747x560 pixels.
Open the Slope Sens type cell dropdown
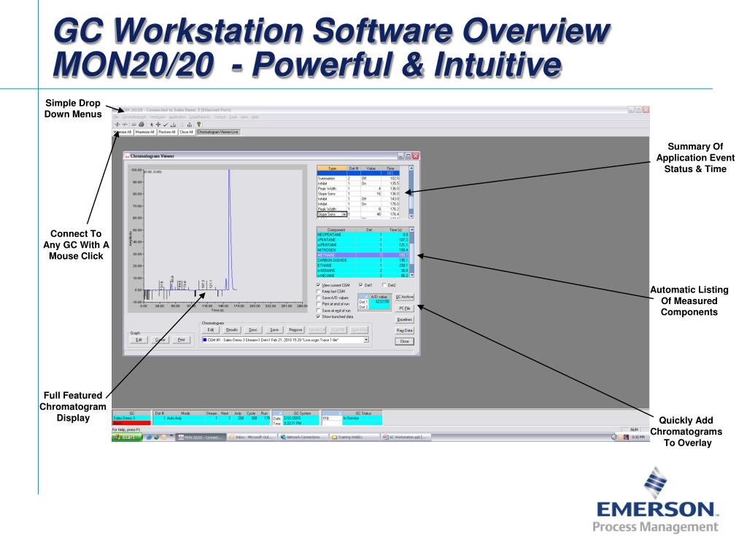(344, 214)
